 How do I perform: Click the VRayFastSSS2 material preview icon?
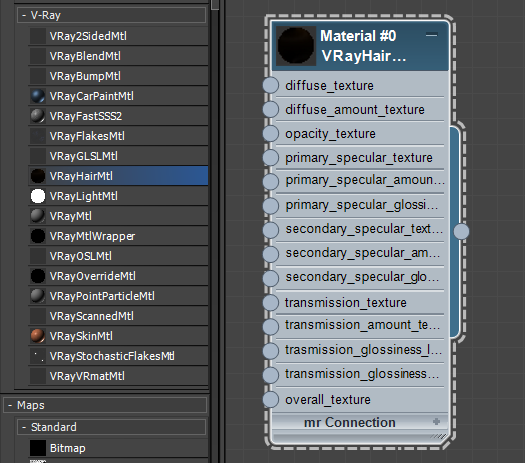(x=38, y=116)
